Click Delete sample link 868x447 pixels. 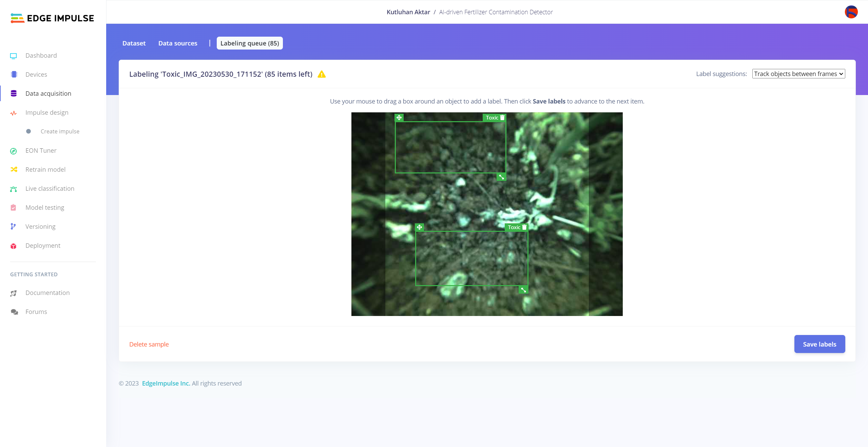pyautogui.click(x=149, y=344)
